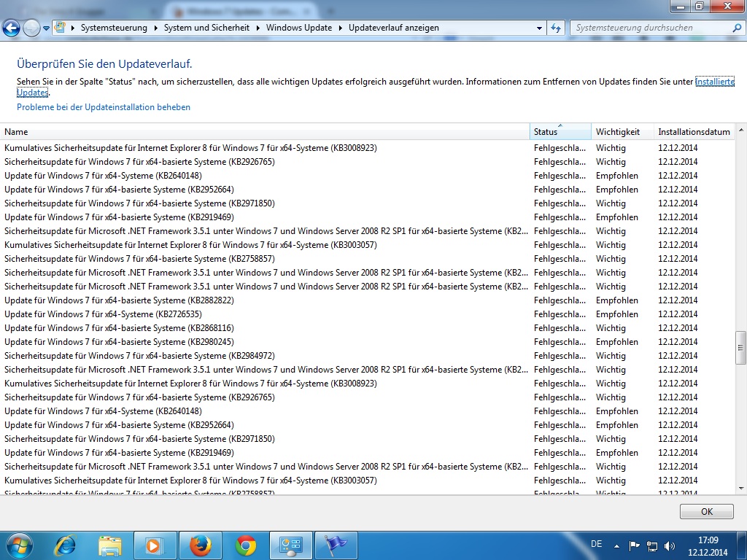Expand arrow after Windows Update breadcrumb
This screenshot has height=560, width=747.
(x=341, y=28)
